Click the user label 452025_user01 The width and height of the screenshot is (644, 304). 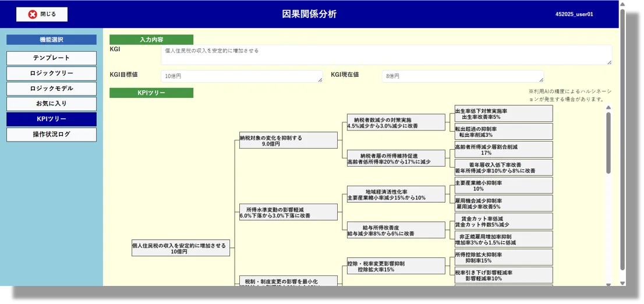(x=574, y=15)
